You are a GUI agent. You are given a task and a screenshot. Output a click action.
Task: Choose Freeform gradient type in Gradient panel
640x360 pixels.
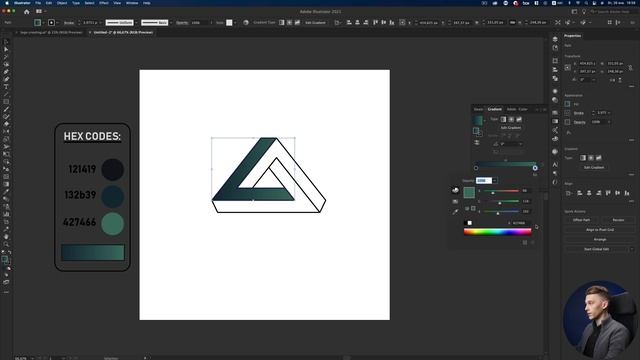519,119
